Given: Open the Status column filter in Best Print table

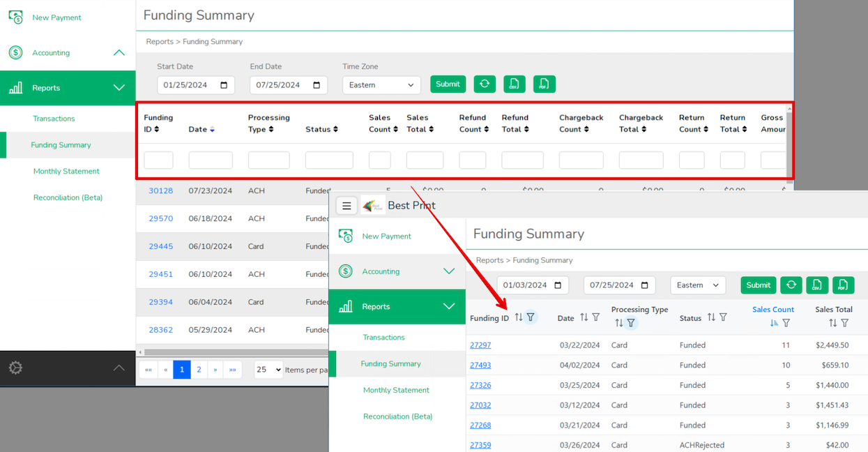Looking at the screenshot, I should (x=723, y=317).
